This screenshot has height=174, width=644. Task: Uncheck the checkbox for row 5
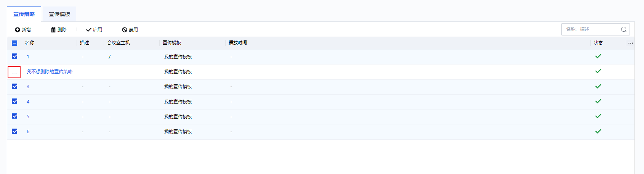[x=14, y=116]
